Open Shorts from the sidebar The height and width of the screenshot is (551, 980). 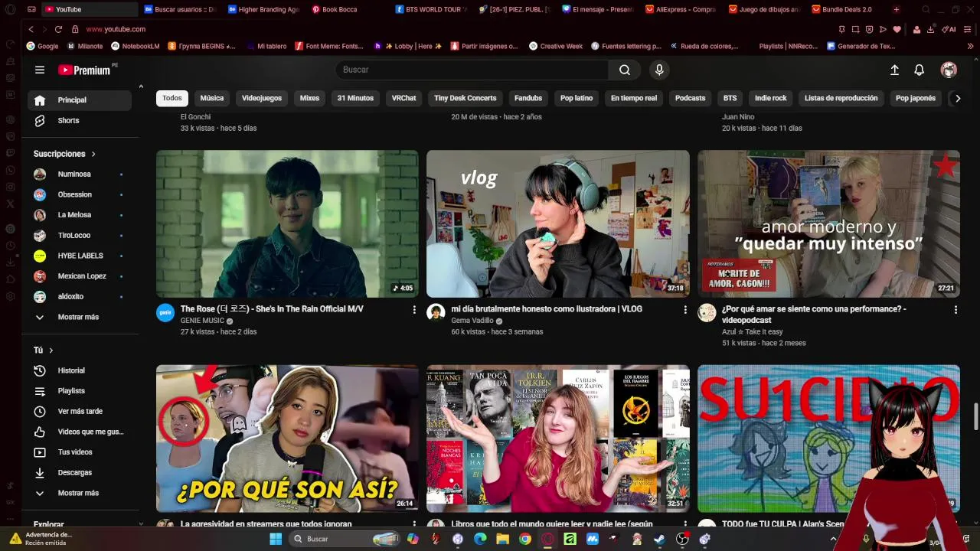point(80,121)
